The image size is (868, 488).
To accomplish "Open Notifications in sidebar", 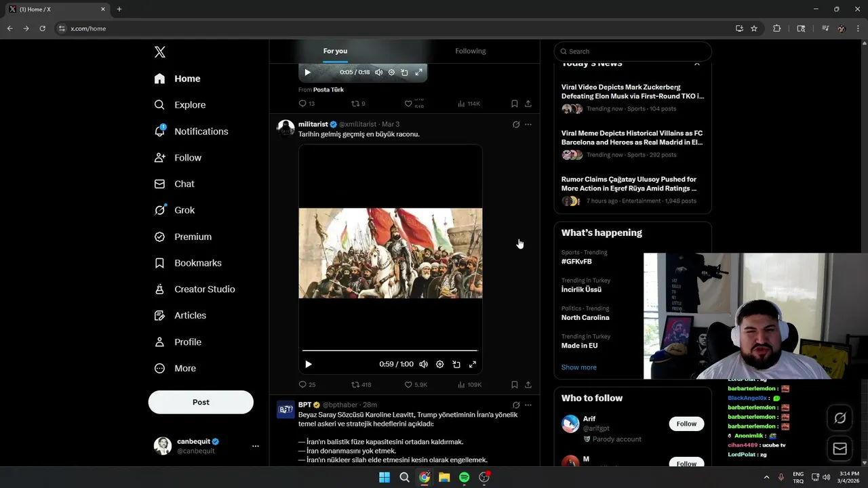I will click(x=191, y=131).
